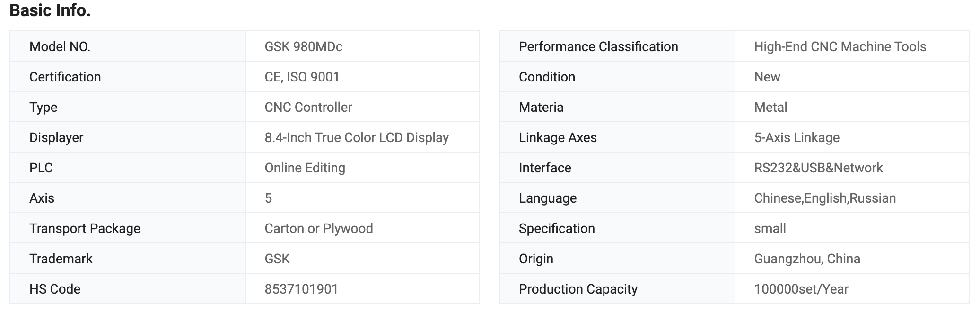Select the 100000set/Year production capacity value

[x=801, y=289]
